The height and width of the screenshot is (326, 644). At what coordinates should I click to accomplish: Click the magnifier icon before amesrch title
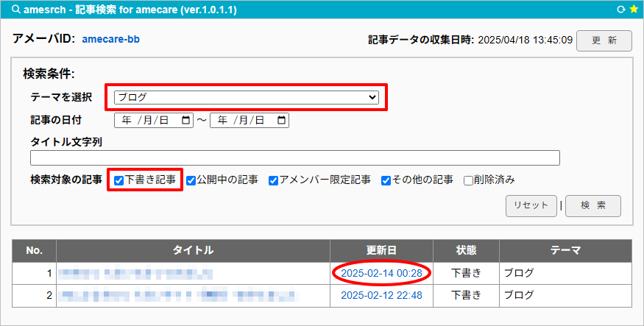(16, 10)
